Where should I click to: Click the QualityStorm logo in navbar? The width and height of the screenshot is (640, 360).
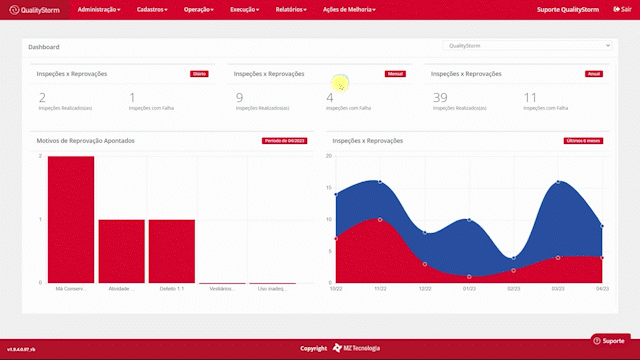[x=35, y=10]
